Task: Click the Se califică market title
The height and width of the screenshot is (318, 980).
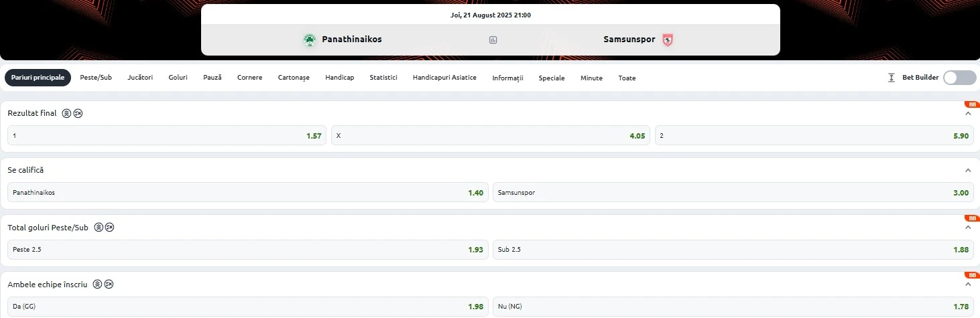Action: pos(25,171)
